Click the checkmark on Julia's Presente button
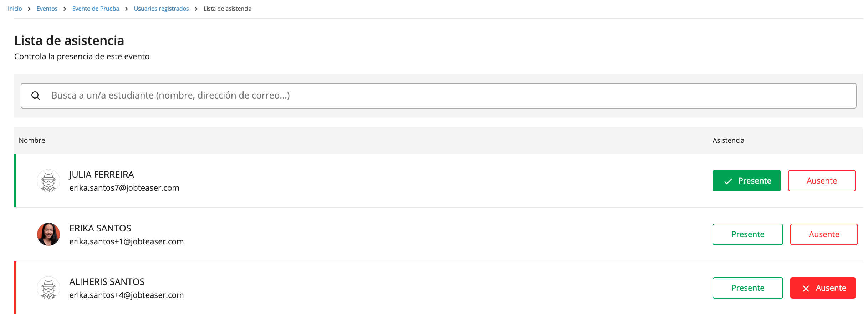Viewport: 868px width, 330px height. [x=728, y=181]
